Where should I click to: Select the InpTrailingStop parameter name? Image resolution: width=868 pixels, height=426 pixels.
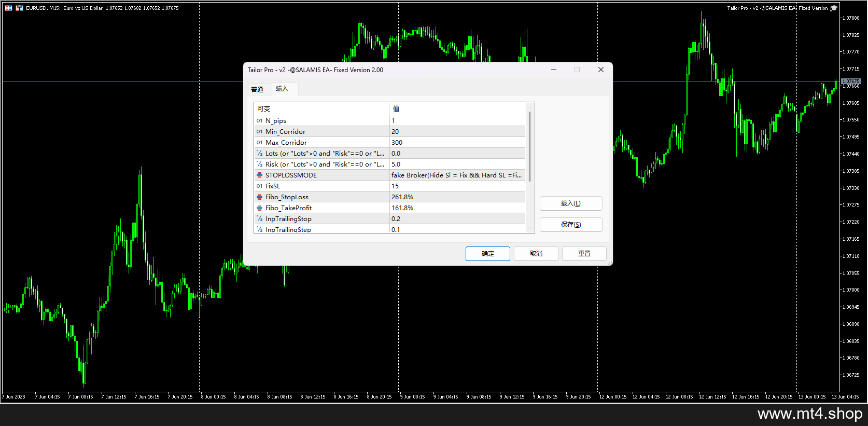point(288,219)
